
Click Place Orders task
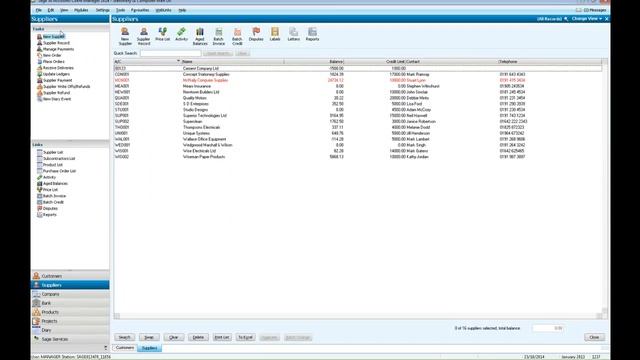[x=51, y=62]
